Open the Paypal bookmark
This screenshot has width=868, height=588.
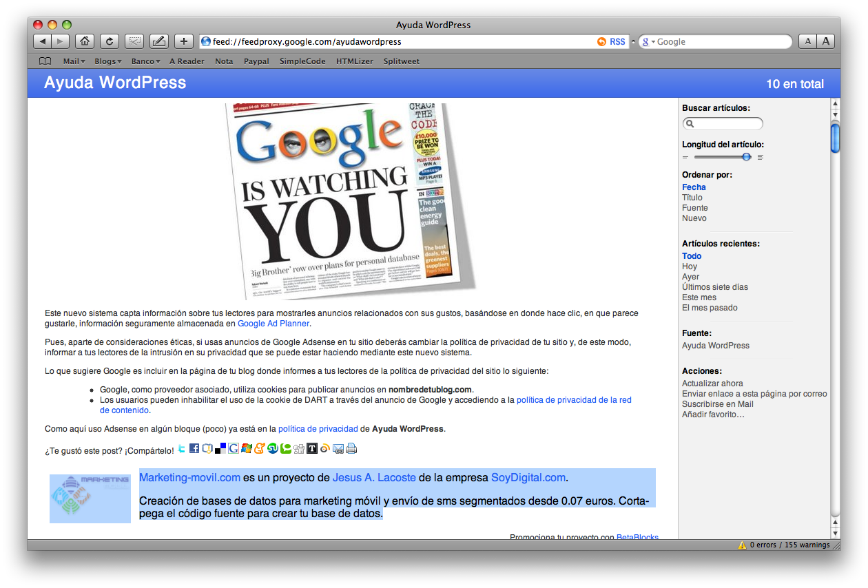point(256,61)
